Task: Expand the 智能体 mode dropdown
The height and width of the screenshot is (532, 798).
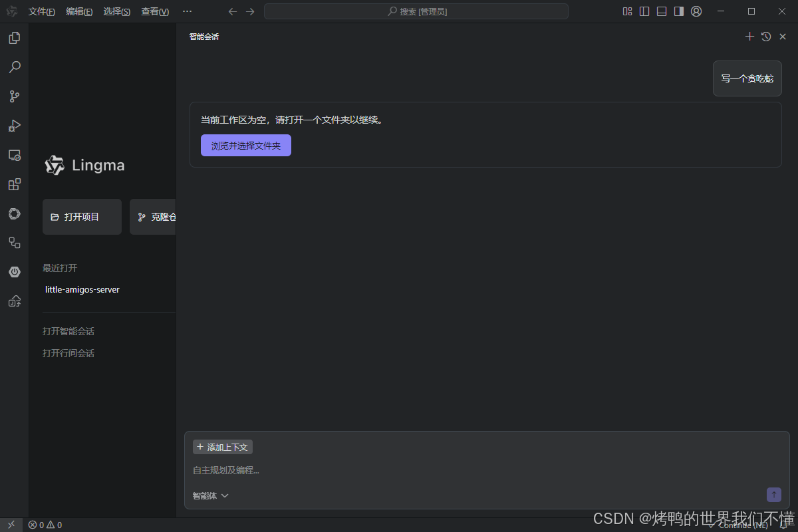Action: click(x=210, y=495)
